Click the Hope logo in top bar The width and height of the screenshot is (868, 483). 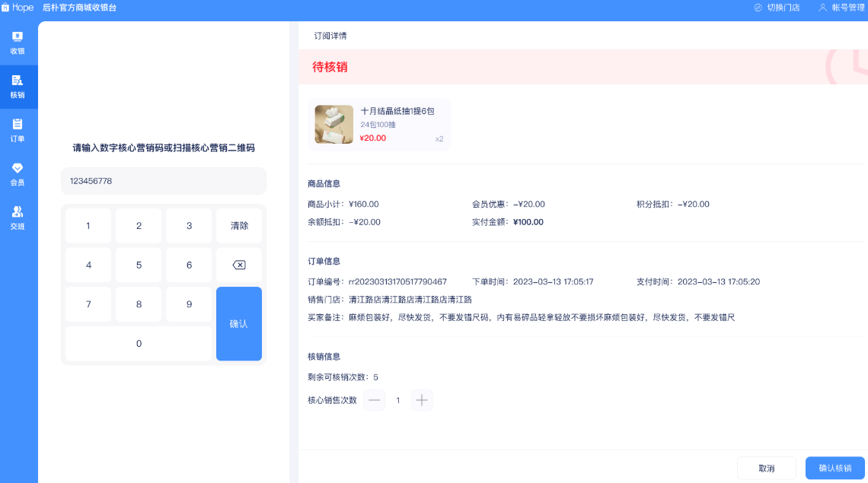(18, 8)
